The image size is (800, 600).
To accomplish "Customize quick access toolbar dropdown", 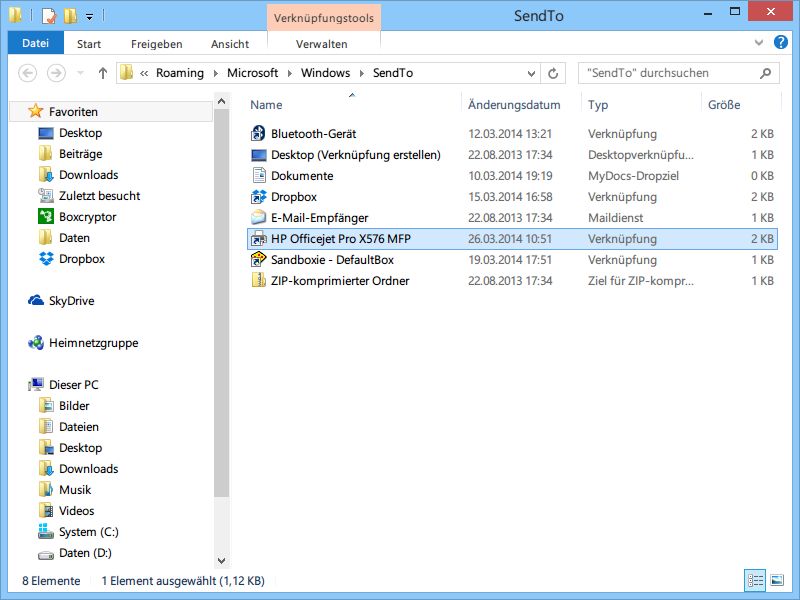I will pos(89,17).
